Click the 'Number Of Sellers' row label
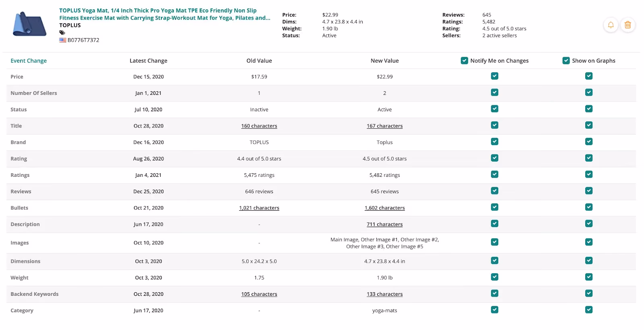The width and height of the screenshot is (644, 330). click(x=34, y=93)
